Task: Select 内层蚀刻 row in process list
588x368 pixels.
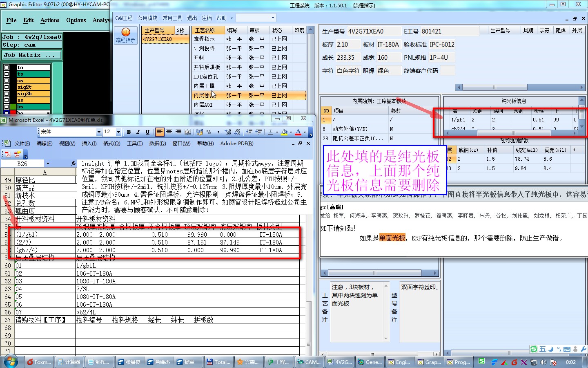Action: click(249, 95)
